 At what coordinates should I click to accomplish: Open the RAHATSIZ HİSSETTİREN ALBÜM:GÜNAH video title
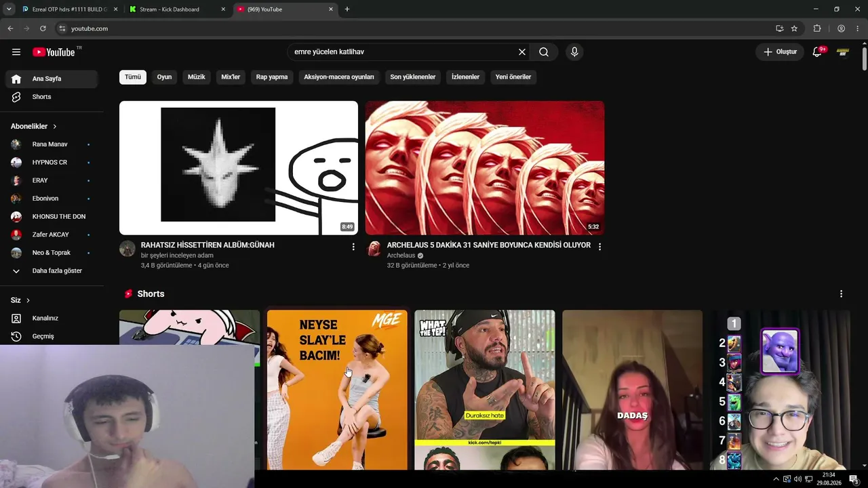pos(208,245)
